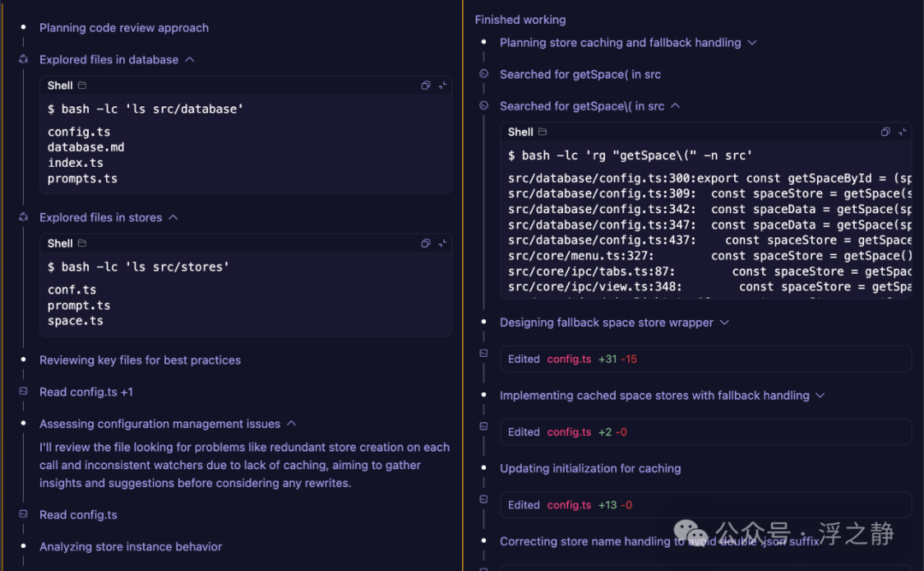Copy the 'ls src/stores' shell block output

[x=425, y=243]
